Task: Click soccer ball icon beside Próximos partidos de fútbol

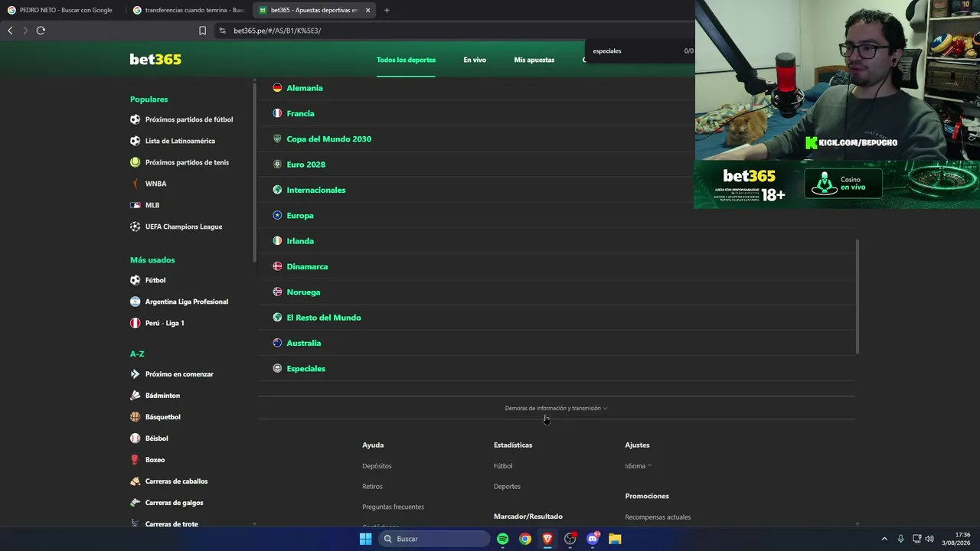Action: tap(135, 119)
